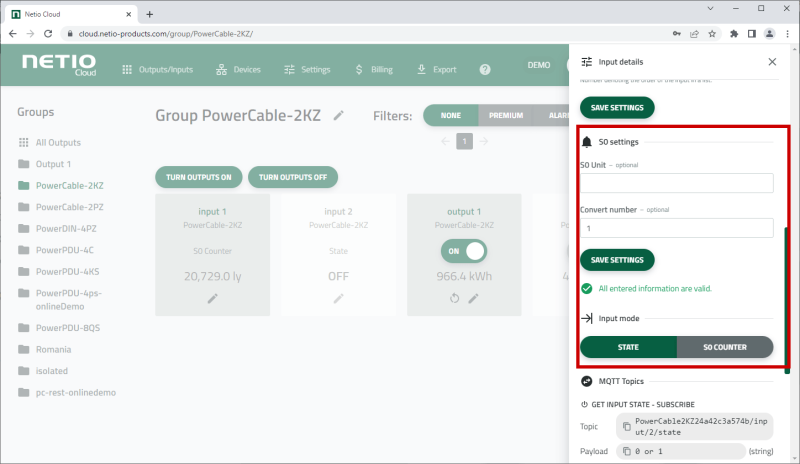Open the DEMO account menu
The width and height of the screenshot is (800, 464).
pos(539,66)
